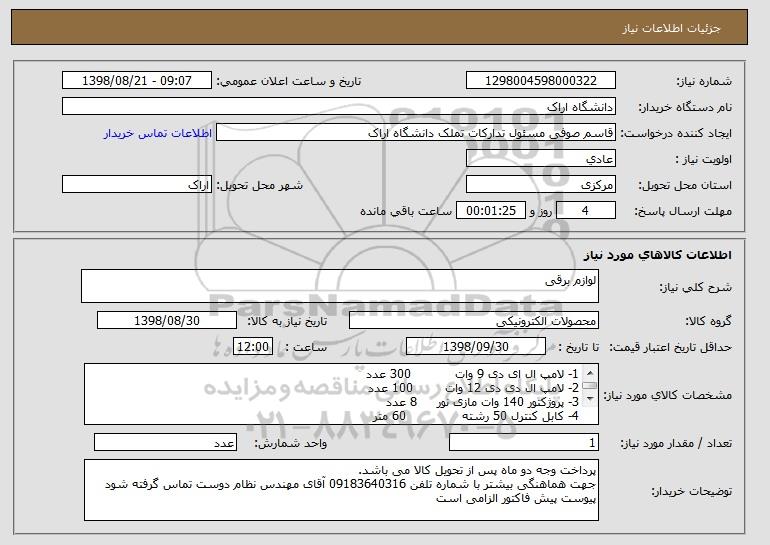This screenshot has width=770, height=545.
Task: Select the announcement date field 1398/08/21 - 09:07
Action: click(x=137, y=81)
